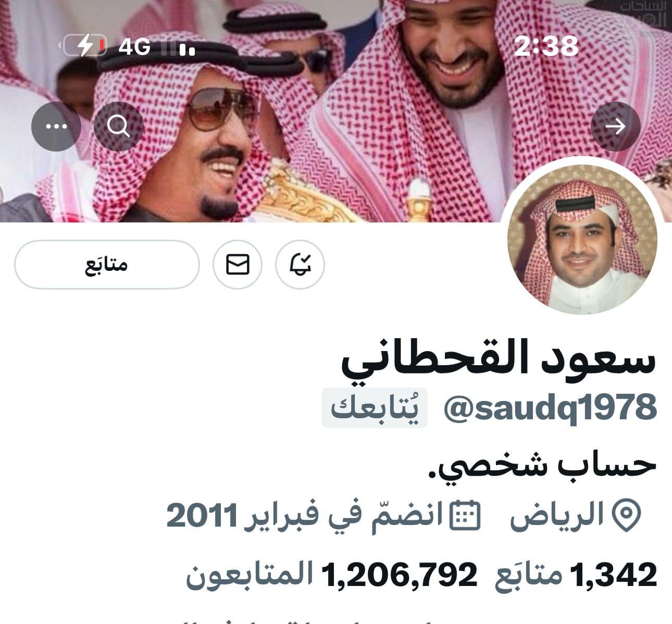Tap the 2:38 clock in status bar
Image resolution: width=672 pixels, height=624 pixels.
tap(545, 46)
